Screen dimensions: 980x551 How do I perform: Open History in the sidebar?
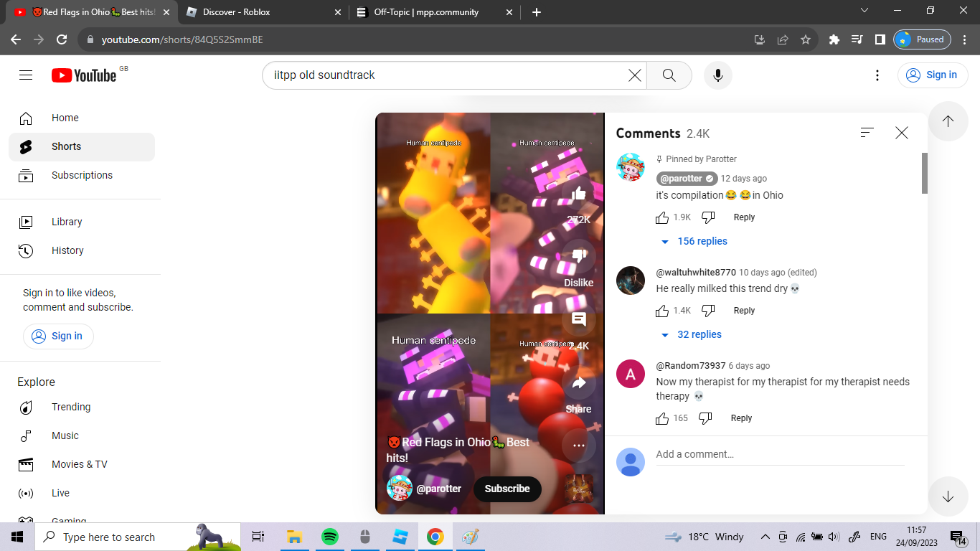pos(82,250)
